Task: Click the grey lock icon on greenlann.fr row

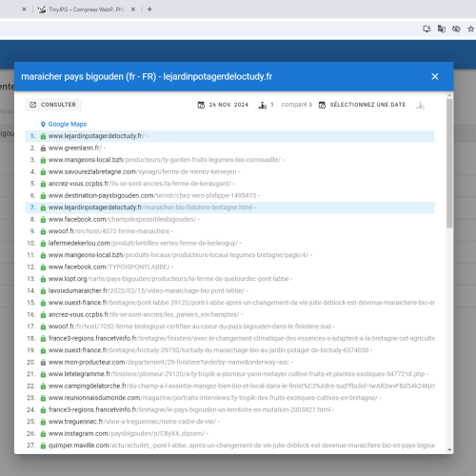Action: [43, 149]
